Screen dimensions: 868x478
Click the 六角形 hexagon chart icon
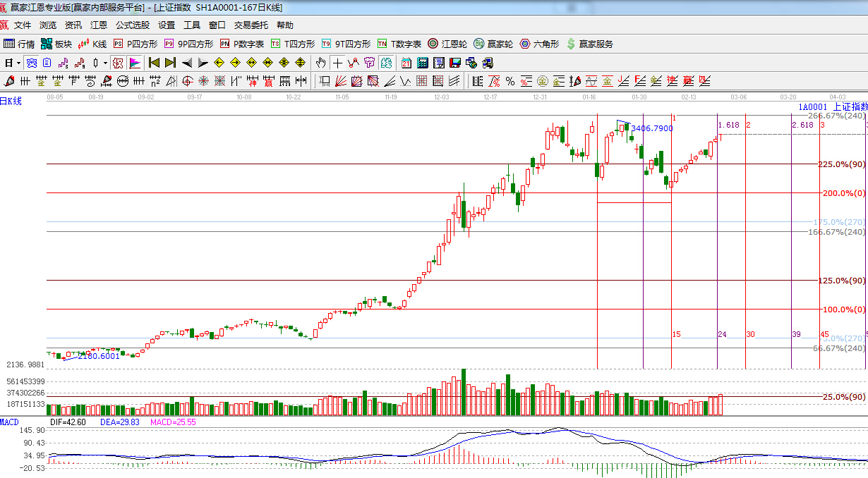(539, 44)
